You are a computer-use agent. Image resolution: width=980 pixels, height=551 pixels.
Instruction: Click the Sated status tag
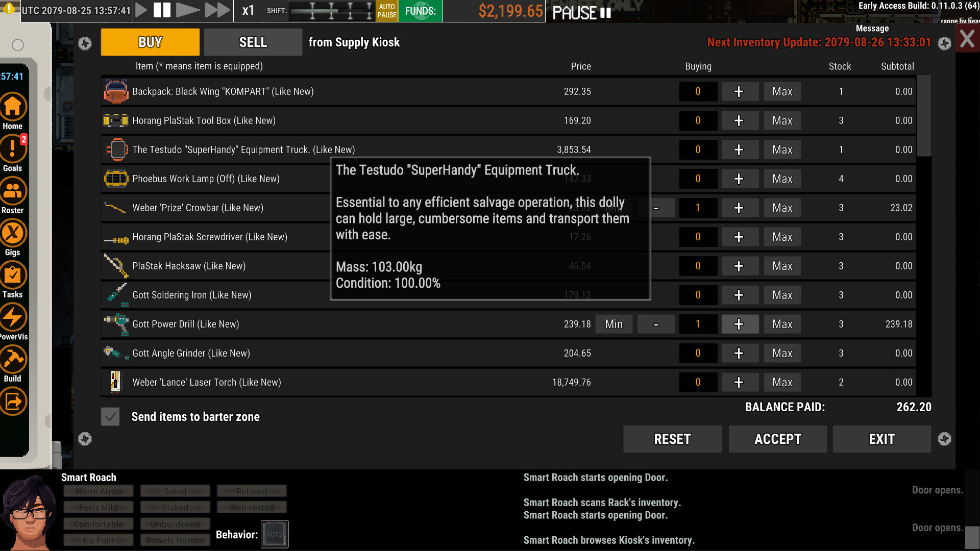click(x=175, y=491)
